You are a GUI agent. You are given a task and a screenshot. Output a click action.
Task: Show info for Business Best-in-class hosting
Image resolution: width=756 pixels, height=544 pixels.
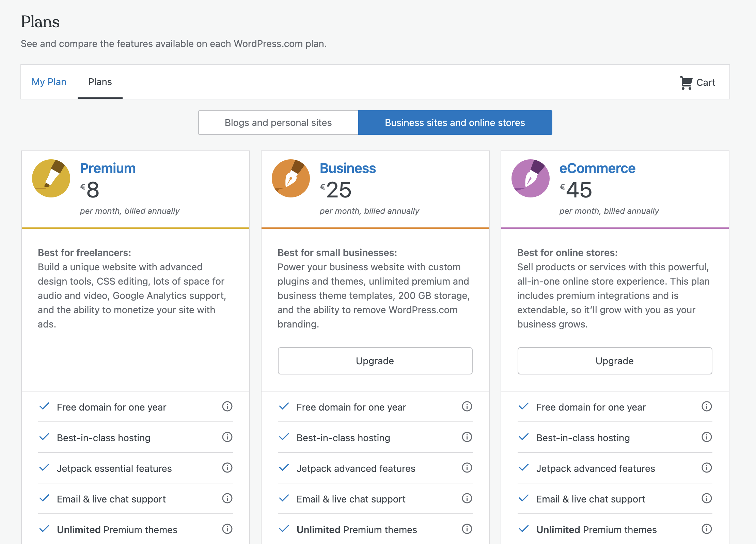pyautogui.click(x=467, y=437)
